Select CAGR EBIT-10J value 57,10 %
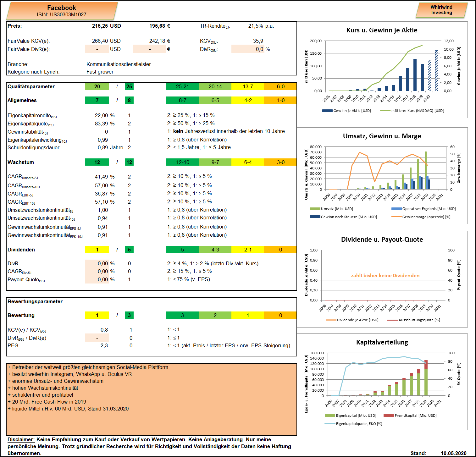The width and height of the screenshot is (476, 457). click(x=105, y=202)
